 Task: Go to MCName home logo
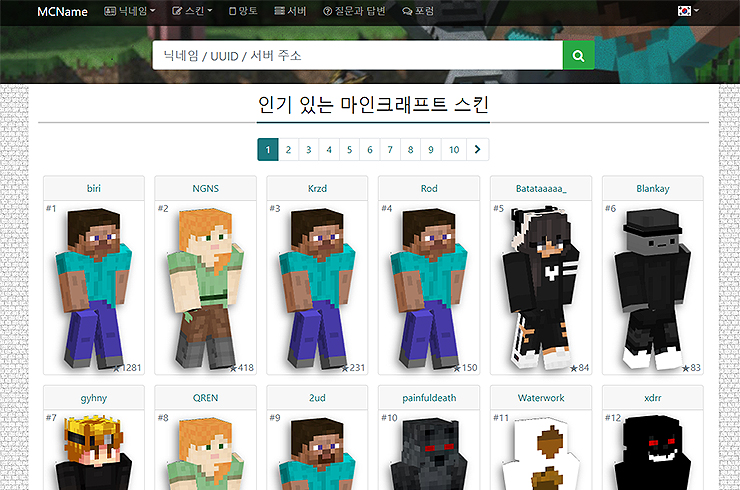62,11
